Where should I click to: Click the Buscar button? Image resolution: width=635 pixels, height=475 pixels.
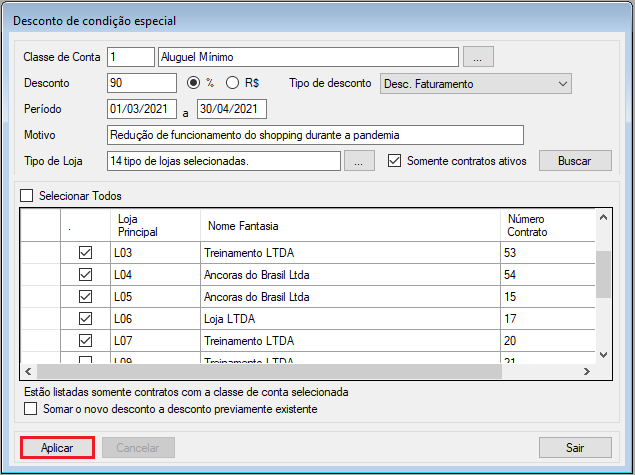pyautogui.click(x=575, y=161)
